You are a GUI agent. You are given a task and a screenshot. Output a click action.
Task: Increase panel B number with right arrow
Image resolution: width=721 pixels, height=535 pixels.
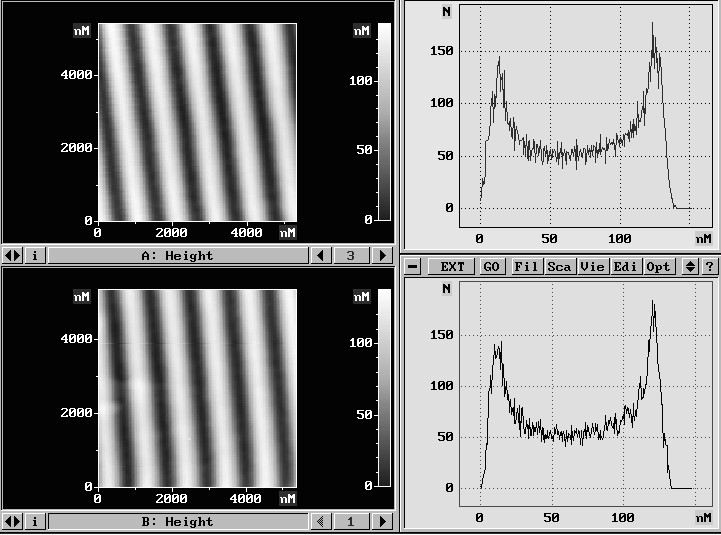[381, 522]
